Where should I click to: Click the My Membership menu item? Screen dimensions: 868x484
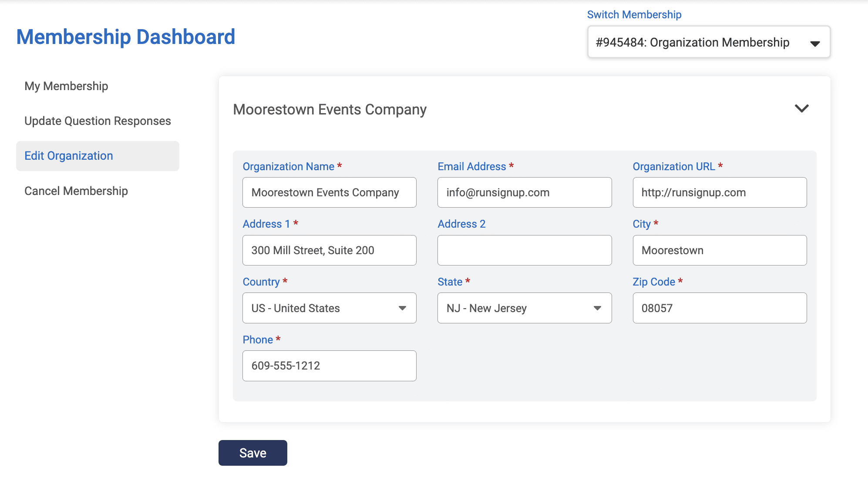tap(66, 86)
